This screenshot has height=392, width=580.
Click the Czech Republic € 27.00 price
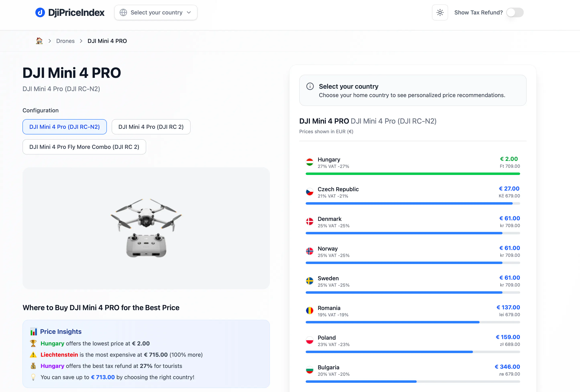[x=509, y=189]
